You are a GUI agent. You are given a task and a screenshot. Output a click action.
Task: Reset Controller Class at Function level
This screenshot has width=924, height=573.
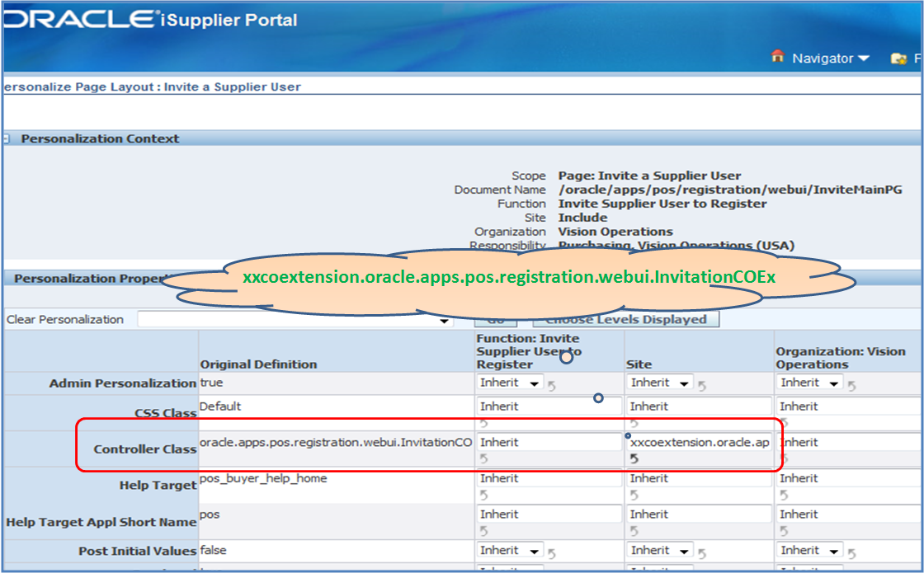483,458
